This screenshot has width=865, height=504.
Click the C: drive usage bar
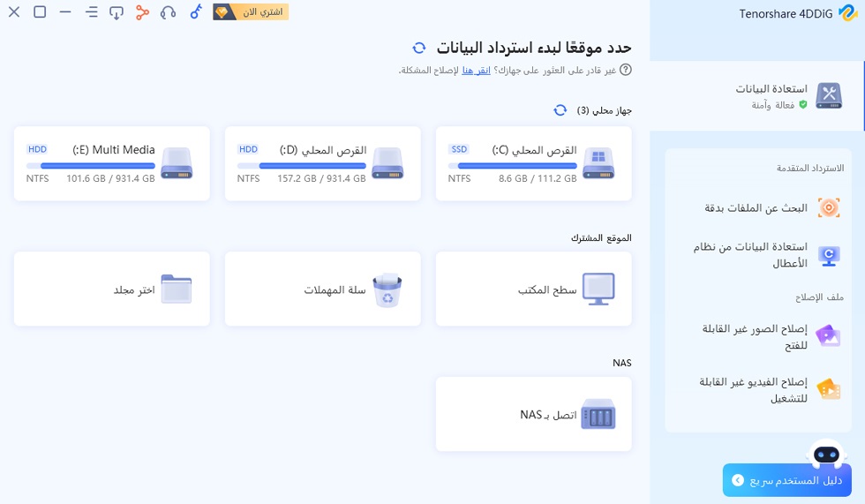[x=513, y=165]
